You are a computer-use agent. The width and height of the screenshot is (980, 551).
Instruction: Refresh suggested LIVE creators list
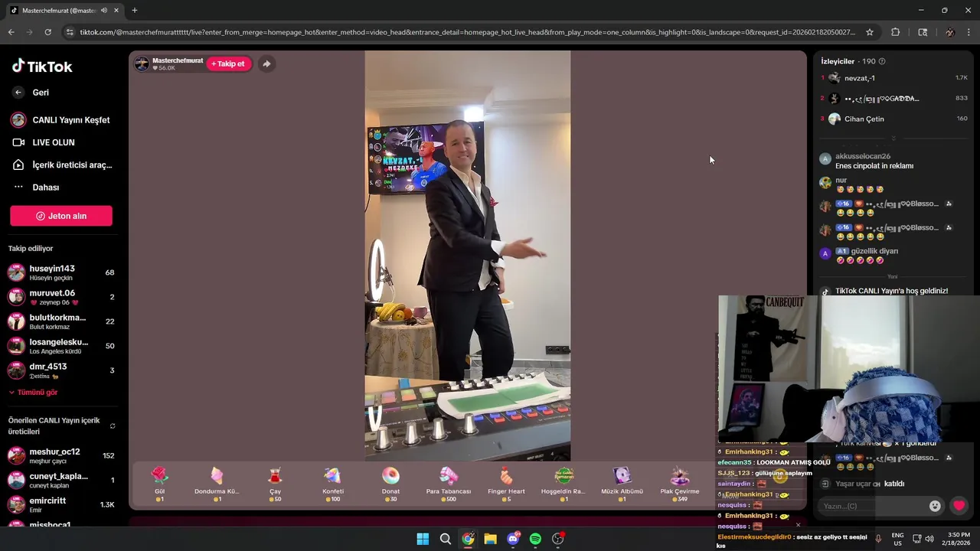(x=113, y=426)
